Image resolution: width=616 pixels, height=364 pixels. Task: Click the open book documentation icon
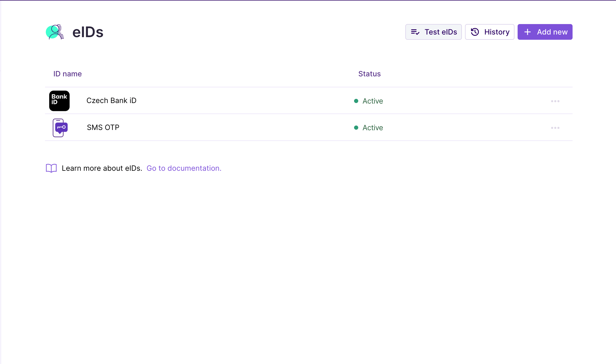51,168
